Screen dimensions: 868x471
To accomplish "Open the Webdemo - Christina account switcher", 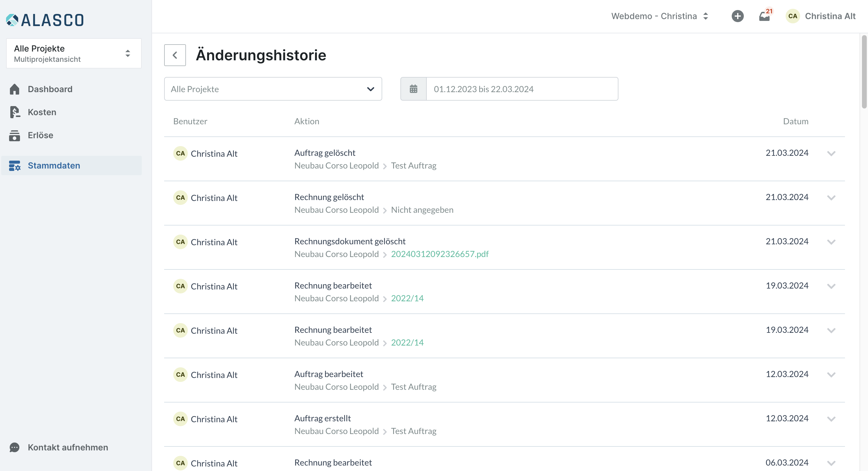I will 660,16.
